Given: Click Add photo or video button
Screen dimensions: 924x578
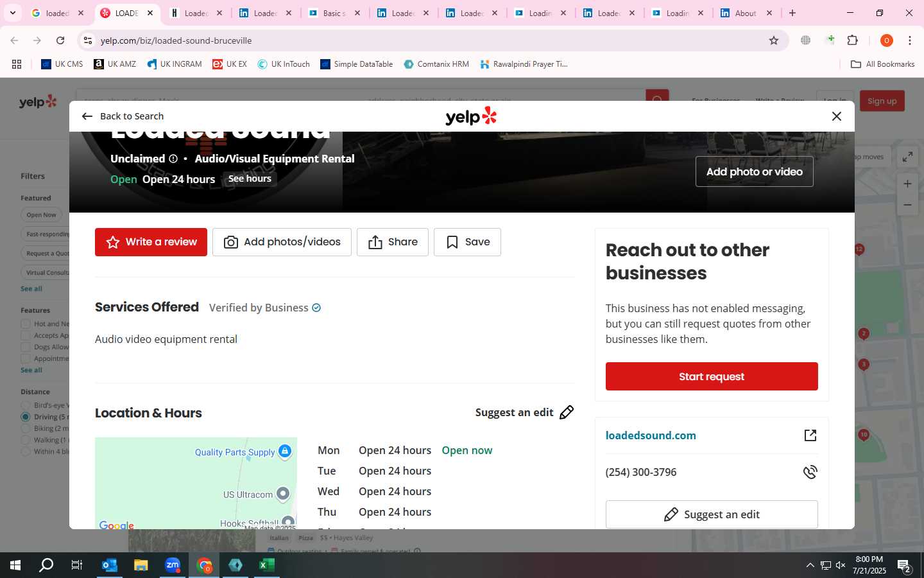Looking at the screenshot, I should pyautogui.click(x=755, y=171).
